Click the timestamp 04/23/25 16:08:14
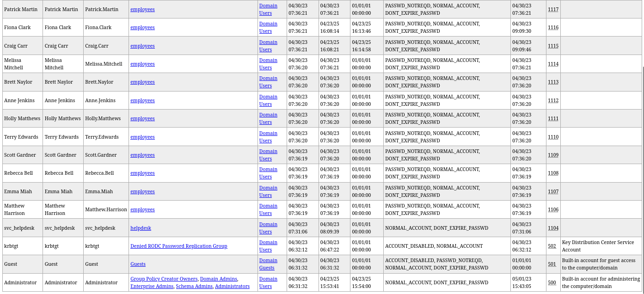 pyautogui.click(x=330, y=27)
